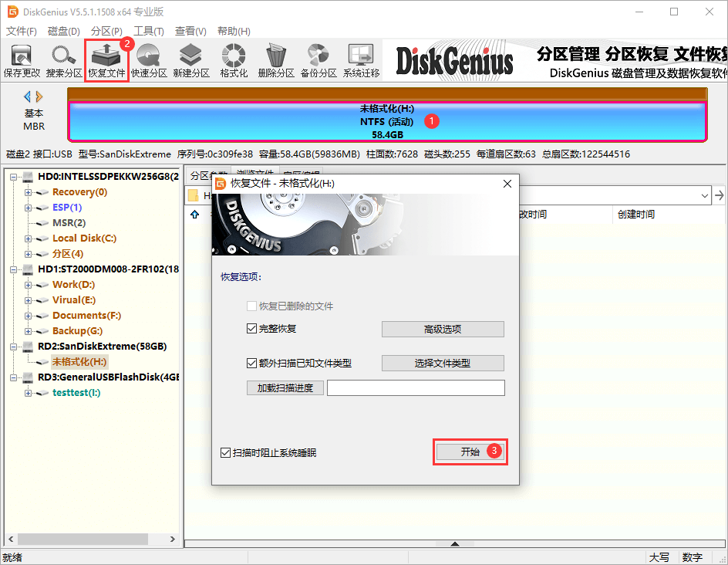Expand the Local Disk(C:) node
728x565 pixels.
[29, 239]
